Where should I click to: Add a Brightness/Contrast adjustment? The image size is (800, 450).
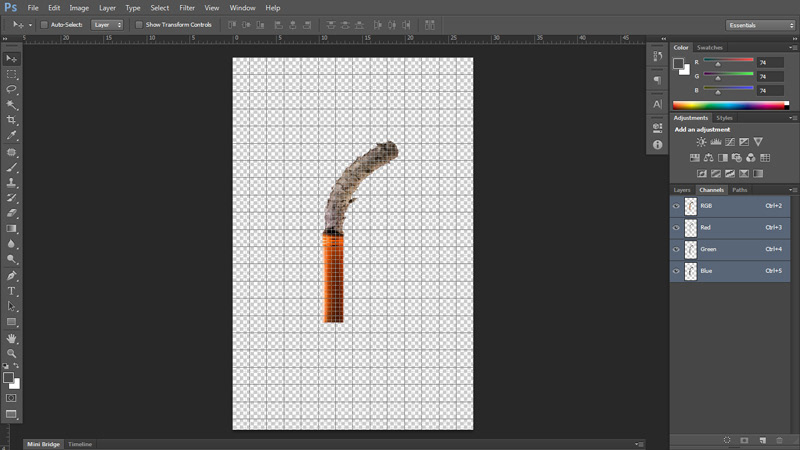[701, 142]
